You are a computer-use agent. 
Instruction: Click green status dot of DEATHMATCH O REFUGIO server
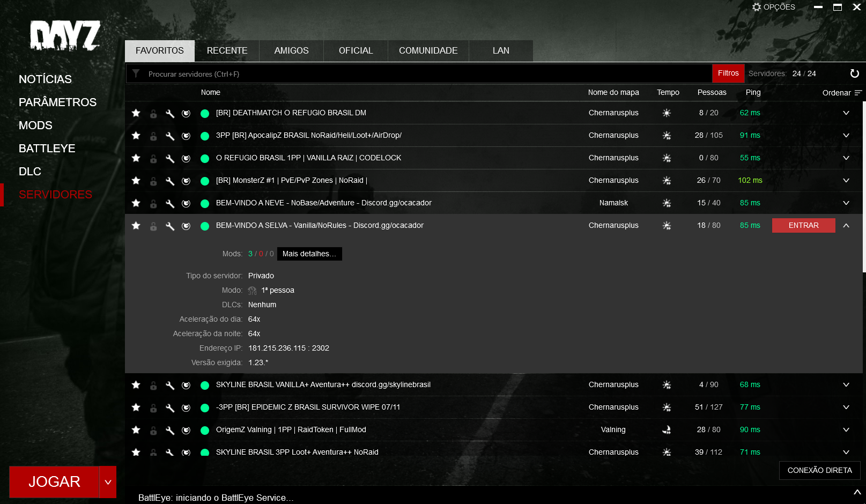click(x=205, y=114)
